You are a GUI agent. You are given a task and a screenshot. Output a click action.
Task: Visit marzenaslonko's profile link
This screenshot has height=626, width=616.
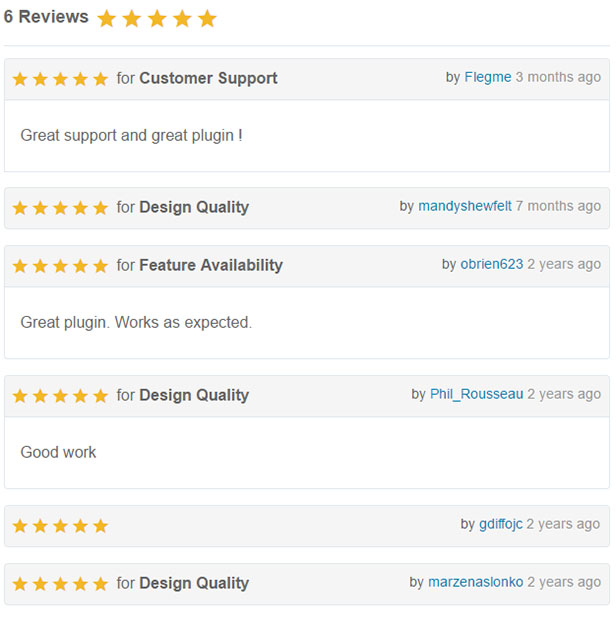pos(475,582)
